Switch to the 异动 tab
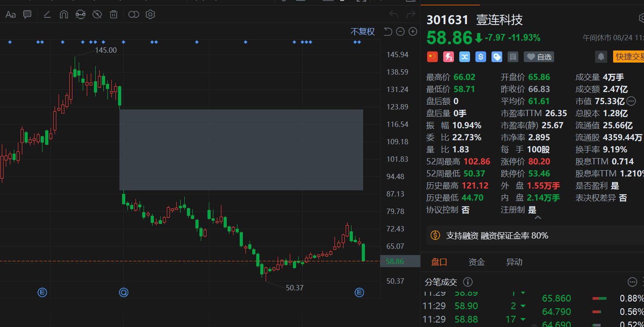 point(514,262)
